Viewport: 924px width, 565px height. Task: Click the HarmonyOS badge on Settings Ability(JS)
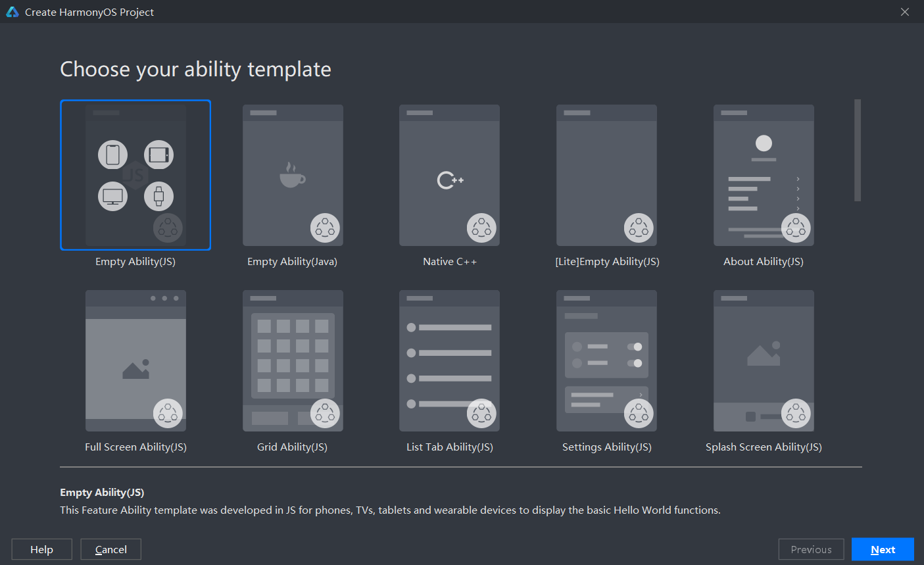[639, 414]
